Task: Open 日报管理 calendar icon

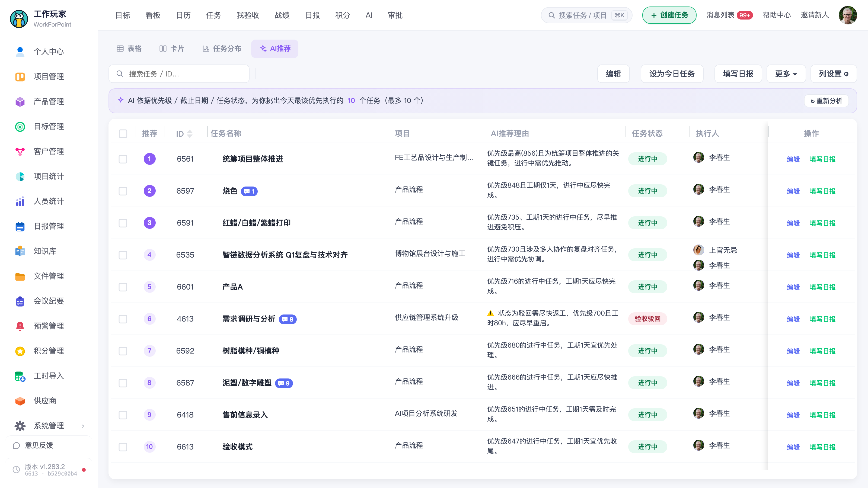Action: [20, 226]
